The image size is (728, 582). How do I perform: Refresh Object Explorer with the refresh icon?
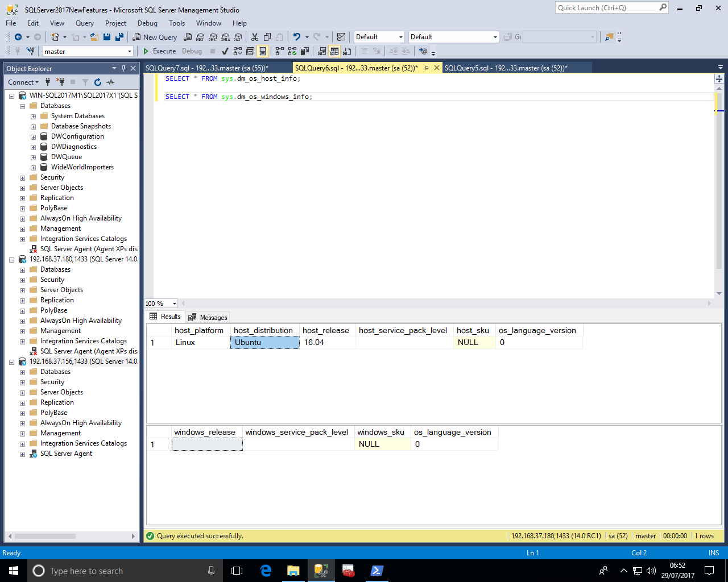click(98, 82)
